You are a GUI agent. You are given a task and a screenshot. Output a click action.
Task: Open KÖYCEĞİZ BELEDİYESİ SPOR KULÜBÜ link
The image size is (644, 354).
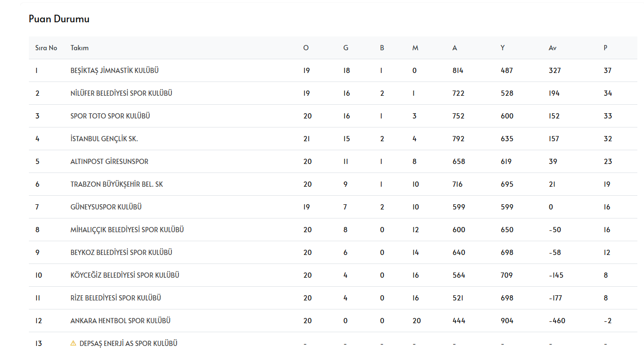click(125, 275)
